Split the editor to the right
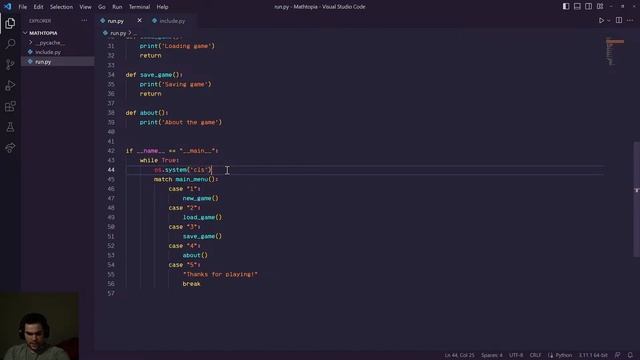Image resolution: width=640 pixels, height=360 pixels. pos(619,20)
